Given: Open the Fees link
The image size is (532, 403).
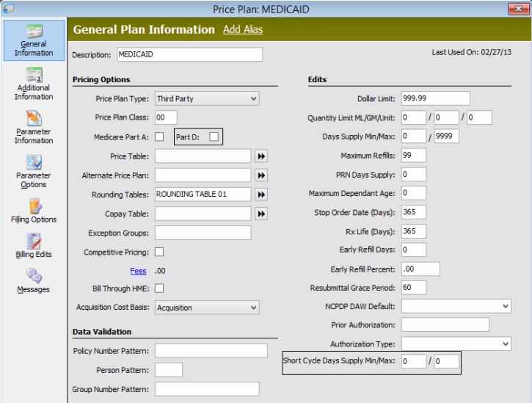Looking at the screenshot, I should click(x=138, y=271).
